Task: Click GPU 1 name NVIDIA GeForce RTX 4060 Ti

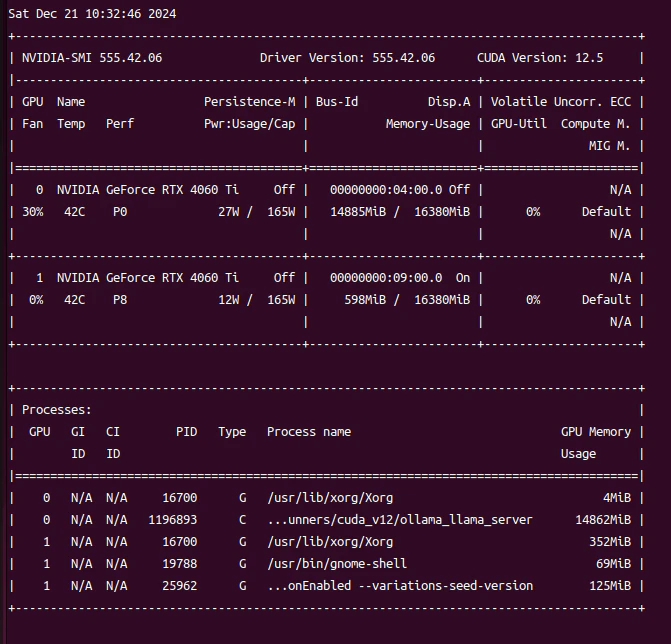Action: (148, 278)
